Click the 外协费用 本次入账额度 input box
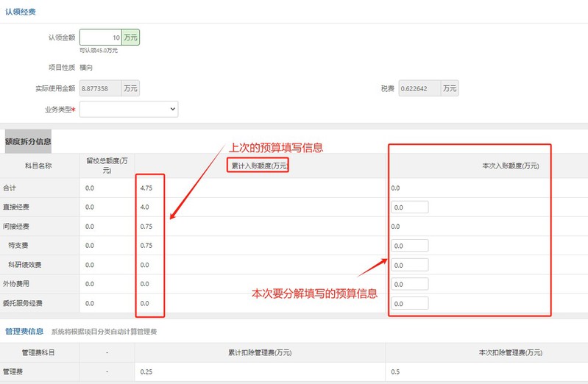Screen dimensions: 588x384 pyautogui.click(x=409, y=284)
